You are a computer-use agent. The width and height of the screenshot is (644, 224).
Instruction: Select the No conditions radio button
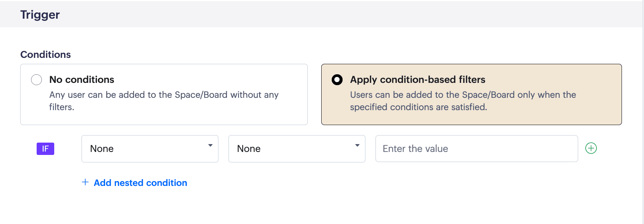[36, 80]
